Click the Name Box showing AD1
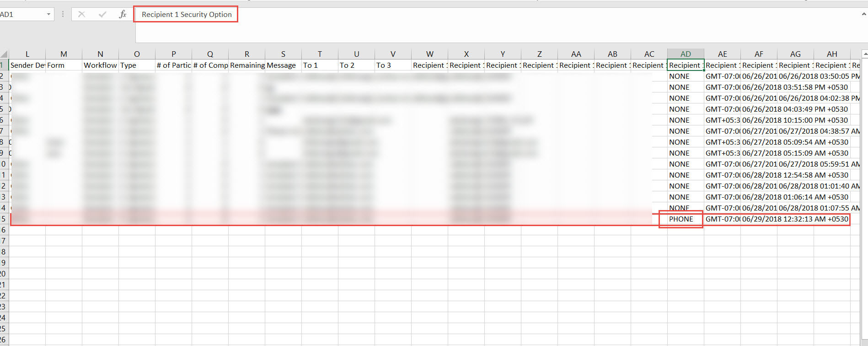 (22, 15)
